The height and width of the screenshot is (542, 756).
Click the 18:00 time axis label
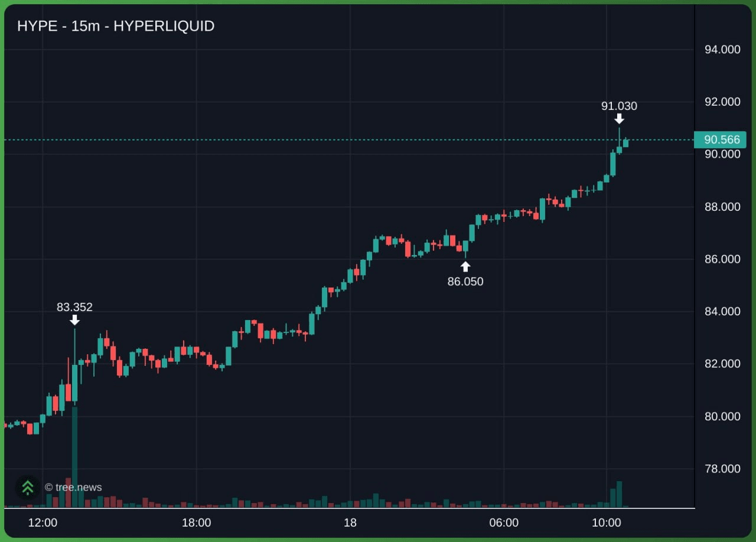coord(196,523)
